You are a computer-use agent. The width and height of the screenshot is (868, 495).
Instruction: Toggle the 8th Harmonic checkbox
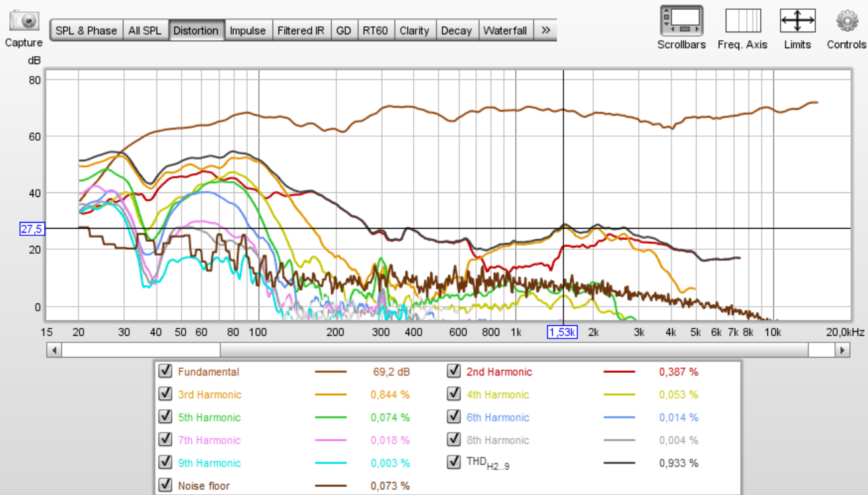click(454, 440)
